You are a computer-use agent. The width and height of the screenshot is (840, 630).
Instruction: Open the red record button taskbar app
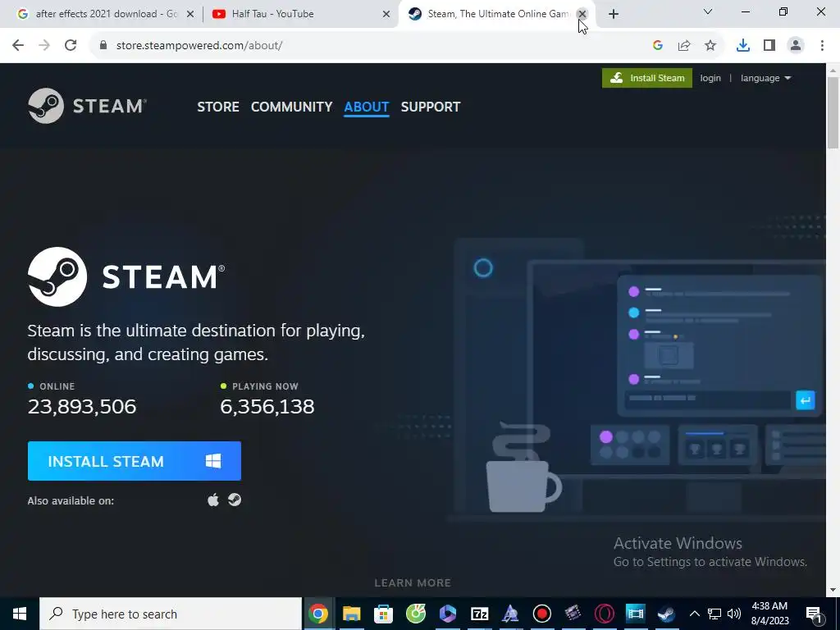pos(541,614)
